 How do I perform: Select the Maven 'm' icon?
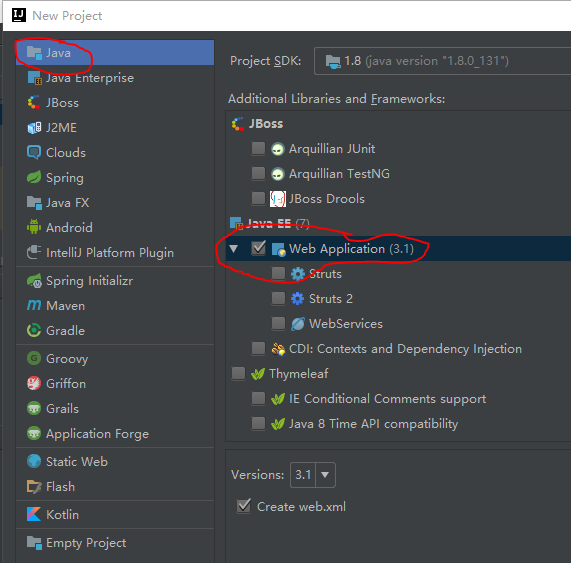[x=34, y=305]
